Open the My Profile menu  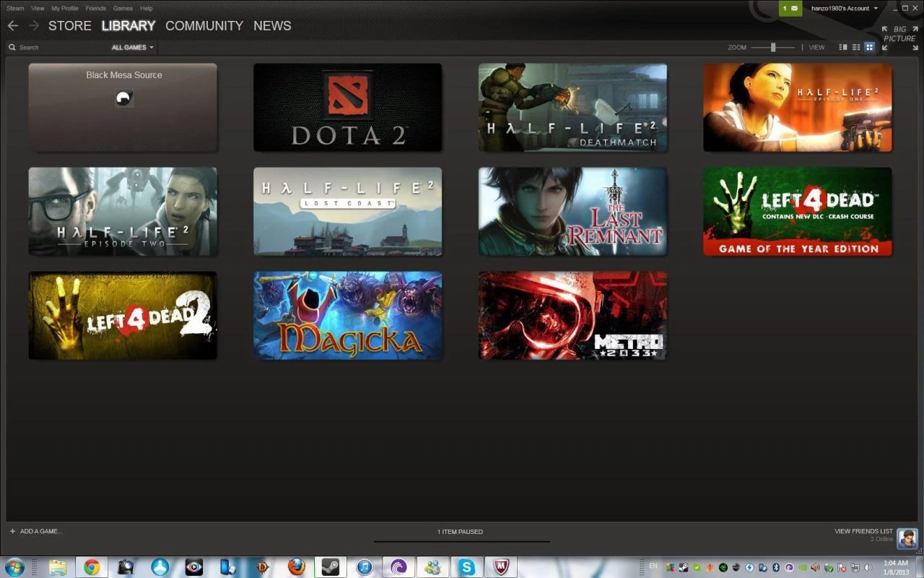click(65, 9)
